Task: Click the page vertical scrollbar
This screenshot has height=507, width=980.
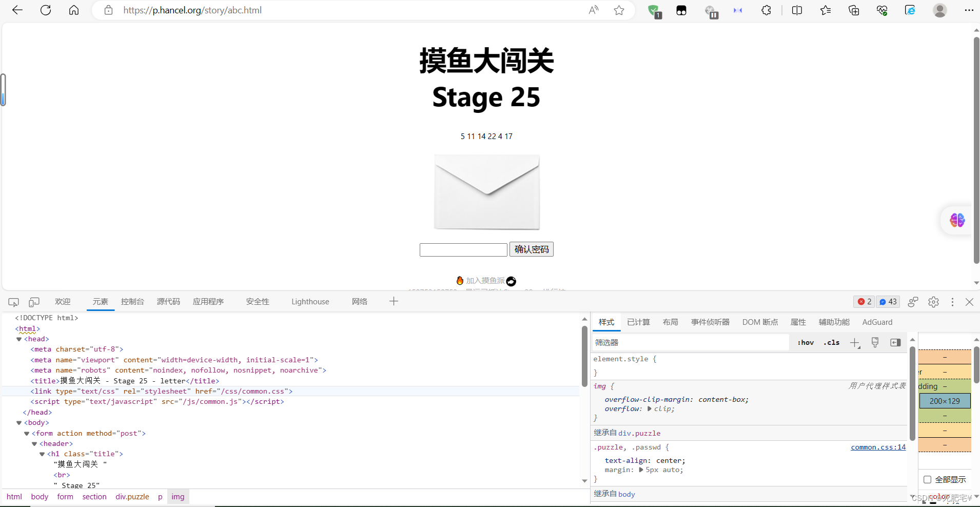Action: click(976, 151)
